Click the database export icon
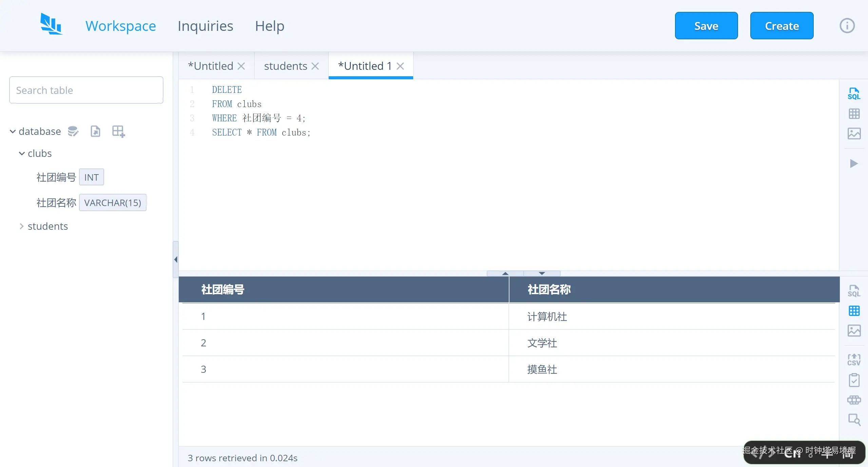Viewport: 868px width, 467px height. coord(73,131)
